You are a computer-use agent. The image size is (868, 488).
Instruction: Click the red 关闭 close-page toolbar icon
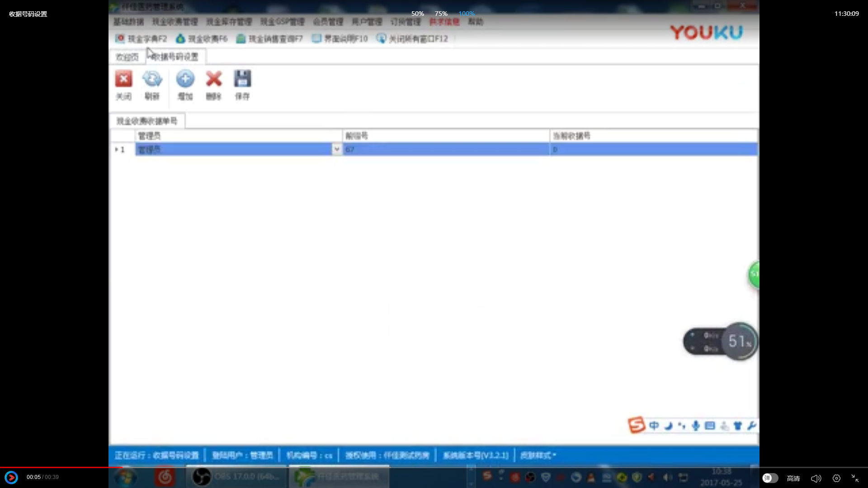[123, 79]
